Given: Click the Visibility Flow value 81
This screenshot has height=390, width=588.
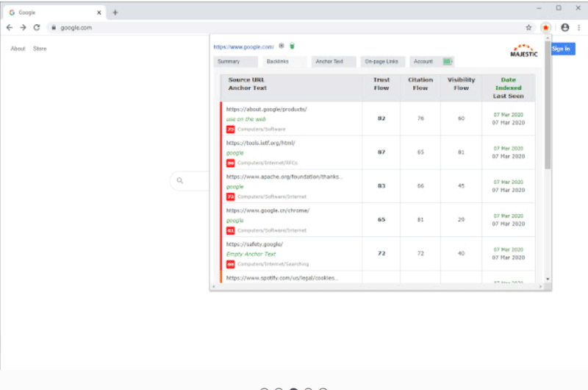Looking at the screenshot, I should click(x=462, y=152).
